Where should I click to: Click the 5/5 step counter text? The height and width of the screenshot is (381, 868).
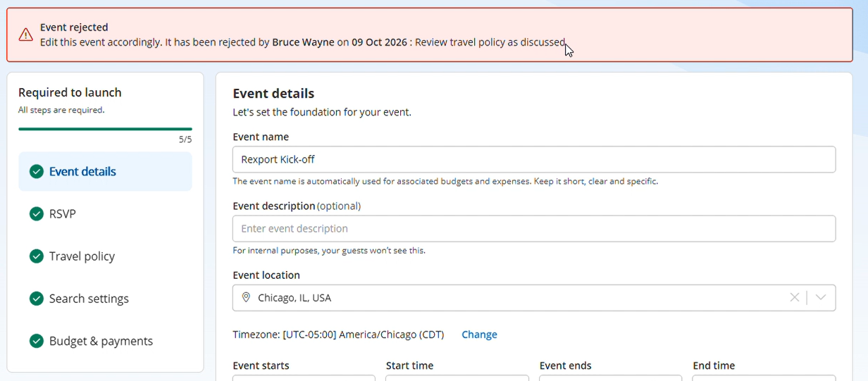click(185, 139)
